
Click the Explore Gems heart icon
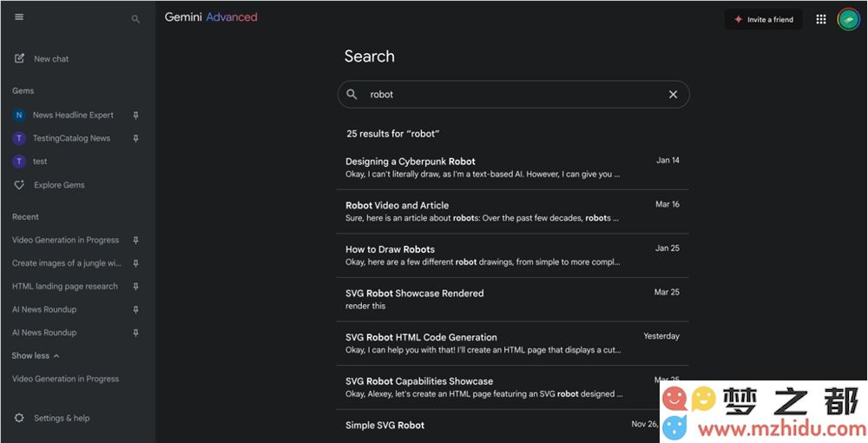click(19, 185)
